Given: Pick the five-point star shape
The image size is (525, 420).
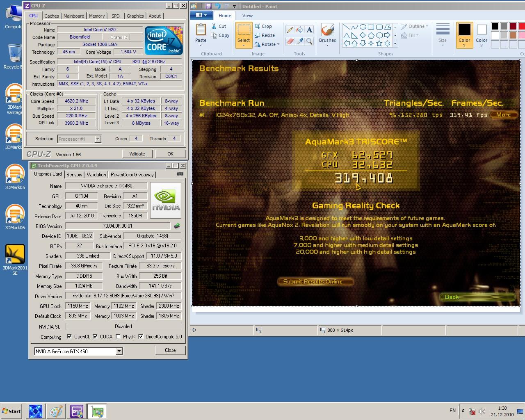Looking at the screenshot, I should [x=379, y=43].
